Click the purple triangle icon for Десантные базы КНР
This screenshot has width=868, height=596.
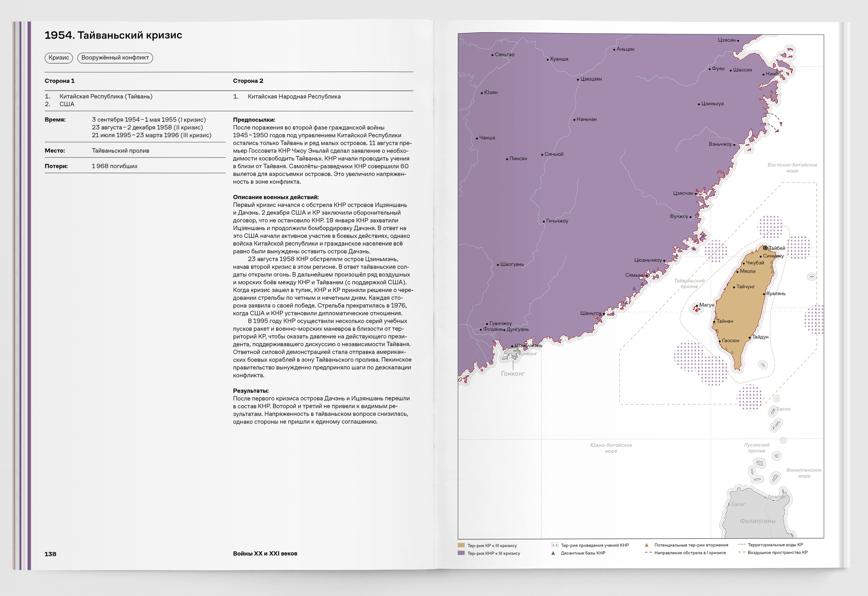point(553,553)
